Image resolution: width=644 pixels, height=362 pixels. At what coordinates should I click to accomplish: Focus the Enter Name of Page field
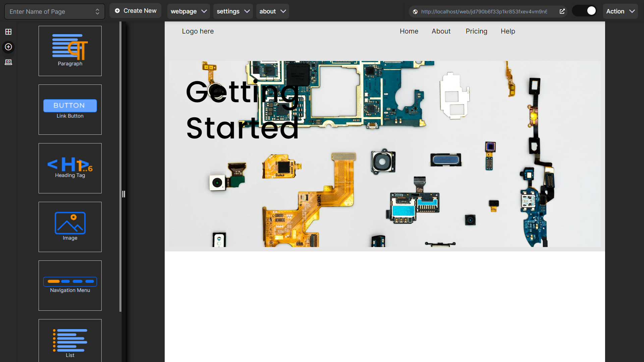(50, 12)
